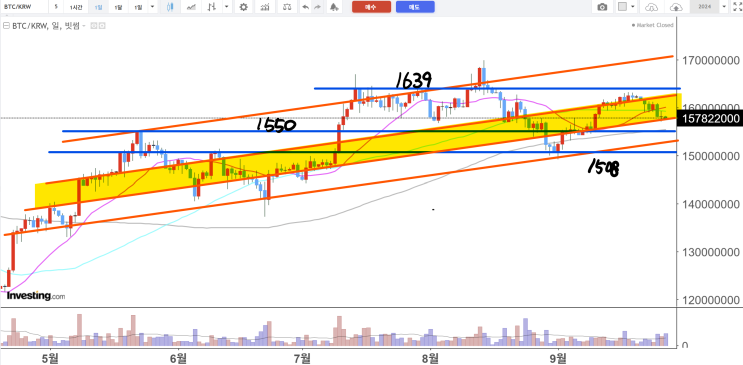Viewport: 743px width, 365px height.
Task: Redo the chart action
Action: [317, 7]
